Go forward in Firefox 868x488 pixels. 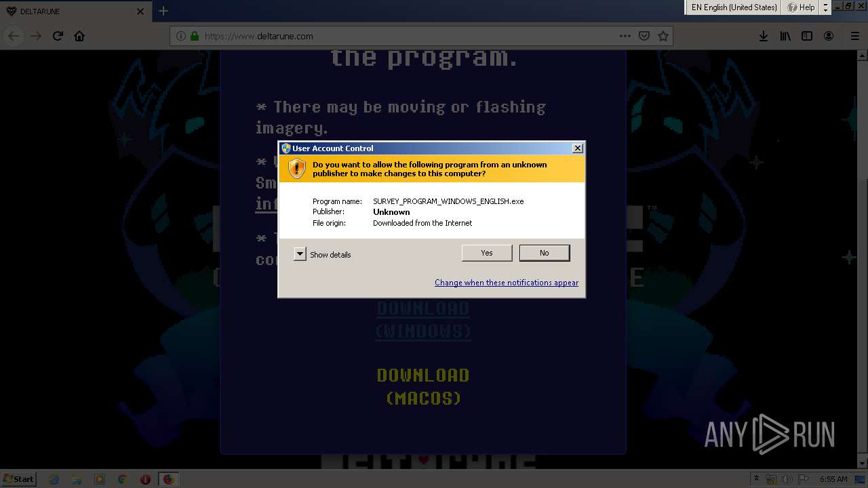pos(36,36)
